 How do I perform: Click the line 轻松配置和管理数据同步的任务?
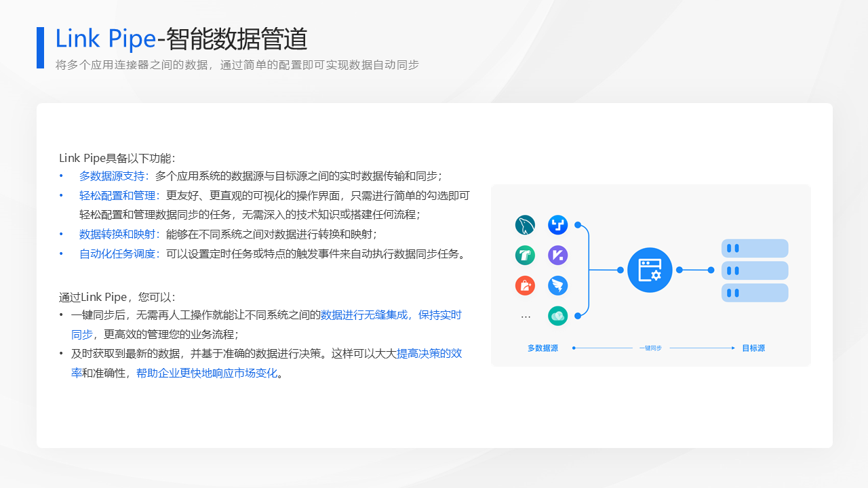(250, 215)
